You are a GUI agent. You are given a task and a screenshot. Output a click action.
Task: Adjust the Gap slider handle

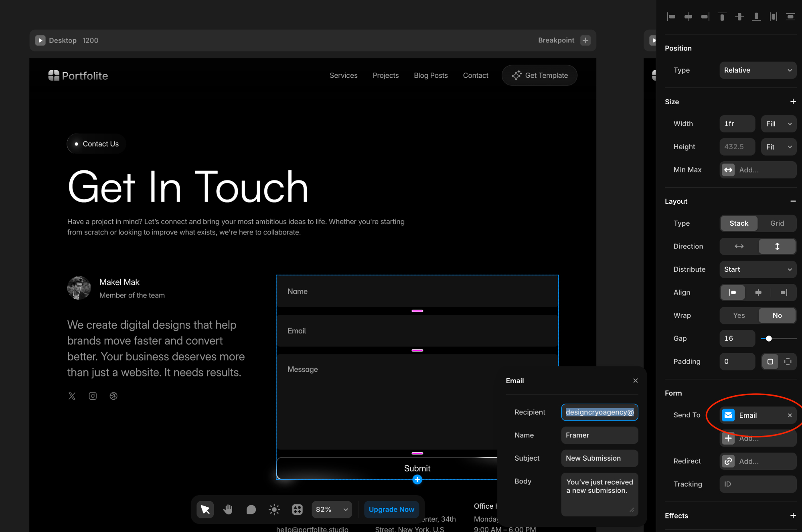(x=769, y=338)
